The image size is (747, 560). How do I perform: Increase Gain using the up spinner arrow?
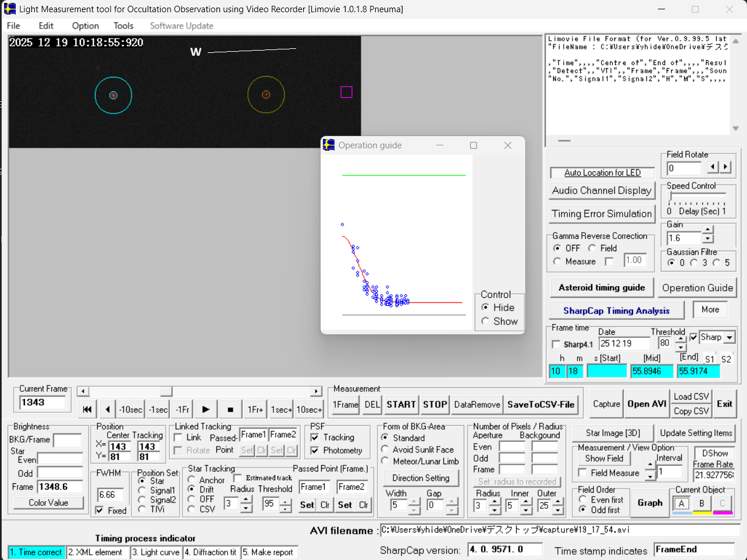pos(707,230)
